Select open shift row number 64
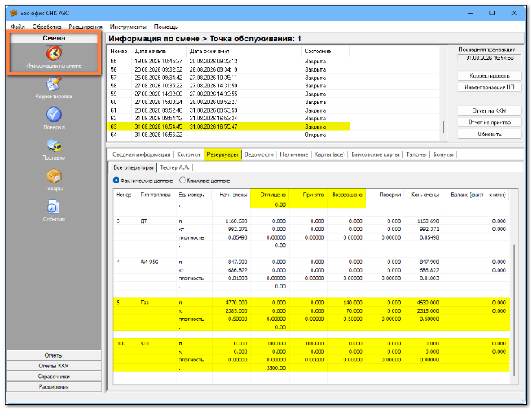 (228, 135)
